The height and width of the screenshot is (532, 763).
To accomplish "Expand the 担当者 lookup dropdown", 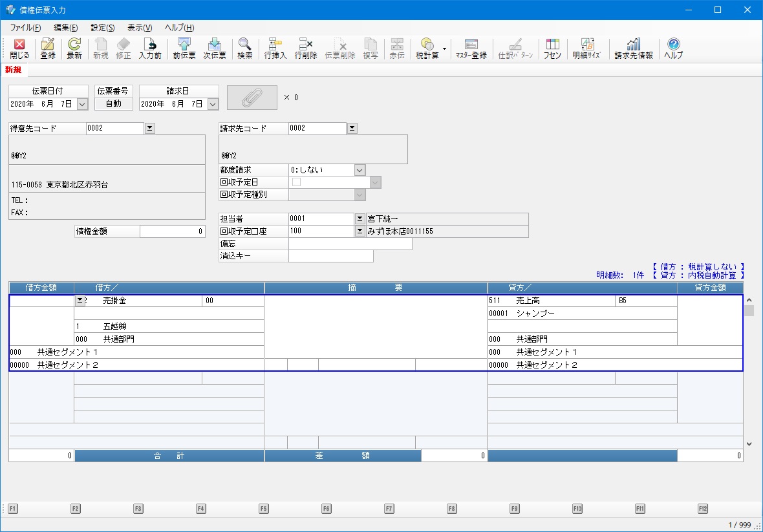I will pos(360,219).
